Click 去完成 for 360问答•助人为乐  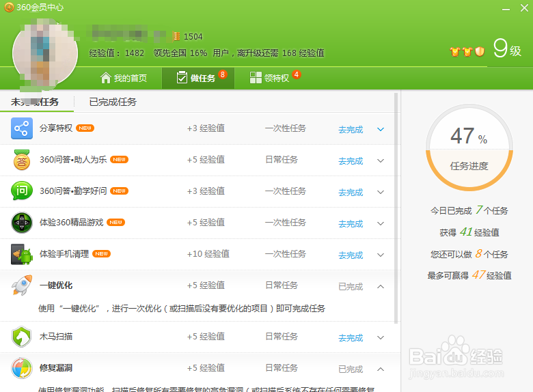point(351,161)
